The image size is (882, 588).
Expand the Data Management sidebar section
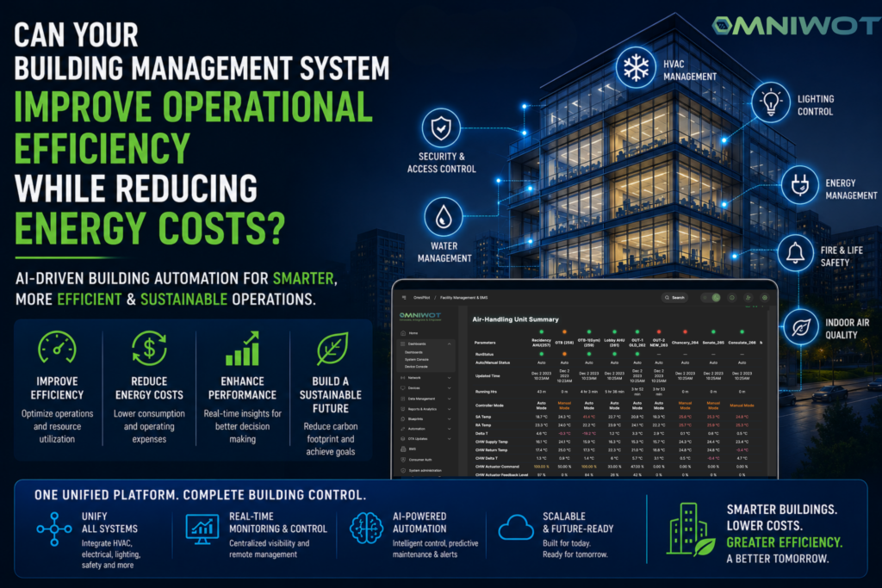click(449, 399)
